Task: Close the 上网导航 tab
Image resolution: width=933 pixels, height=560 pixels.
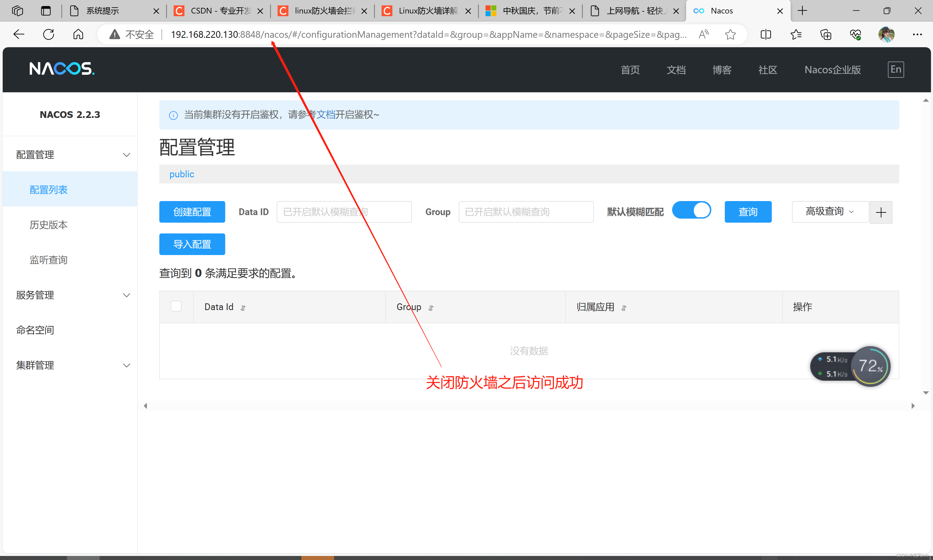Action: [x=676, y=11]
